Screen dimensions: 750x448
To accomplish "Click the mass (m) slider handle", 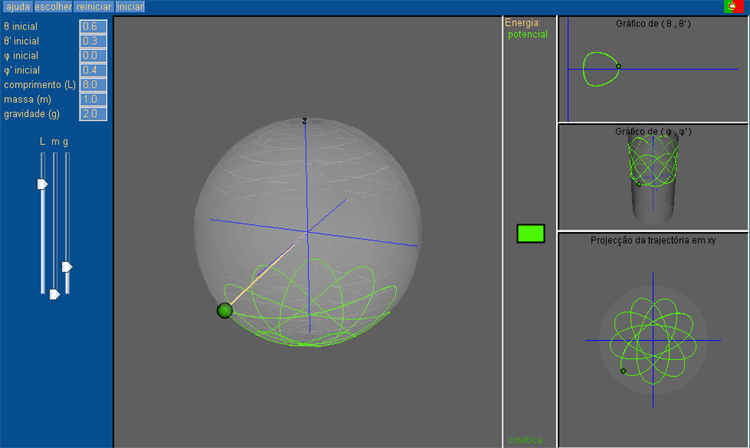I will (x=54, y=294).
